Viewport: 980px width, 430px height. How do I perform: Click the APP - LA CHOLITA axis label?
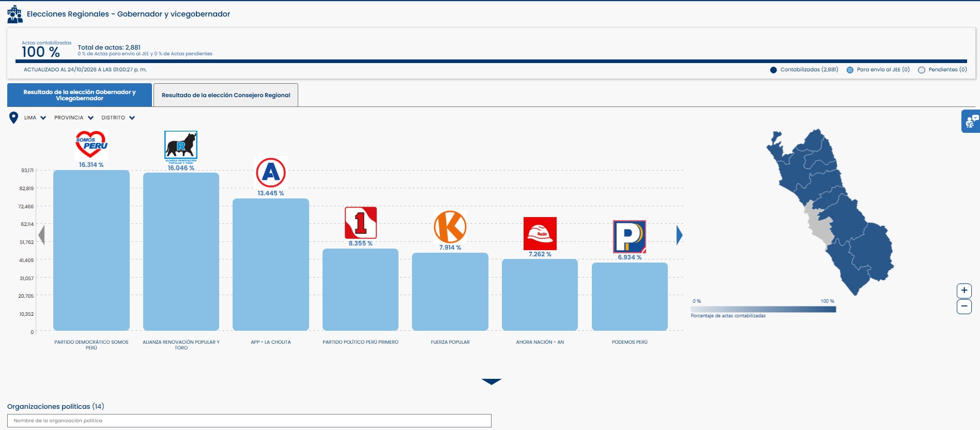tap(271, 342)
